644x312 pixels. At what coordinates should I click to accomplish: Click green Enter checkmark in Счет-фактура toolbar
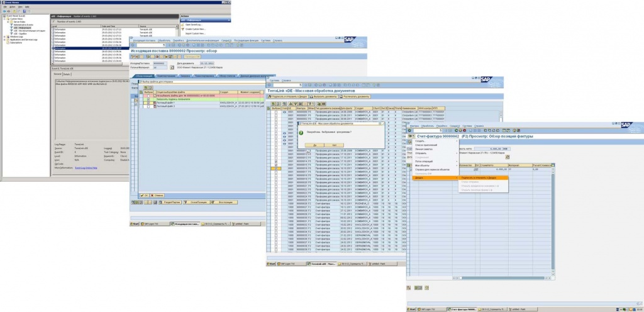[409, 130]
